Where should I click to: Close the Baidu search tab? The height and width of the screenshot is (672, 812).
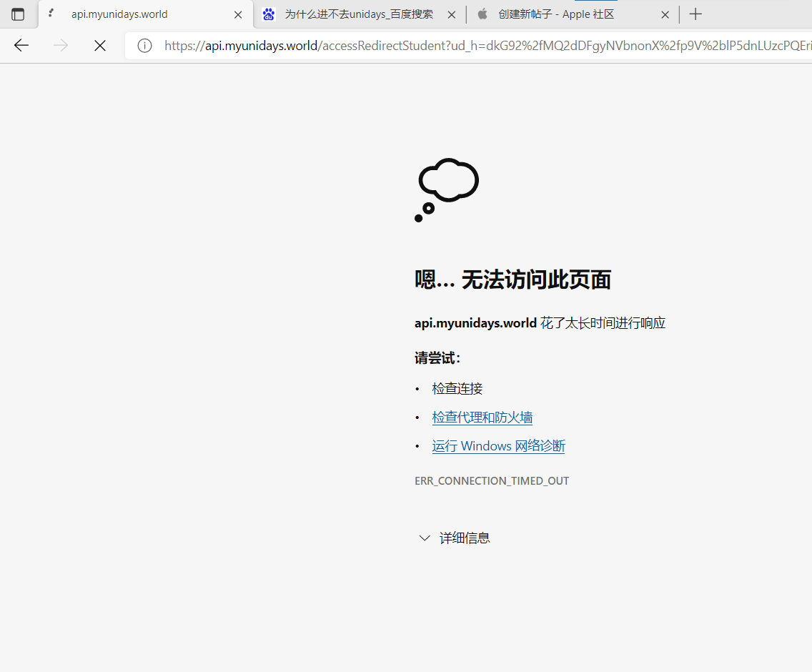(x=452, y=14)
